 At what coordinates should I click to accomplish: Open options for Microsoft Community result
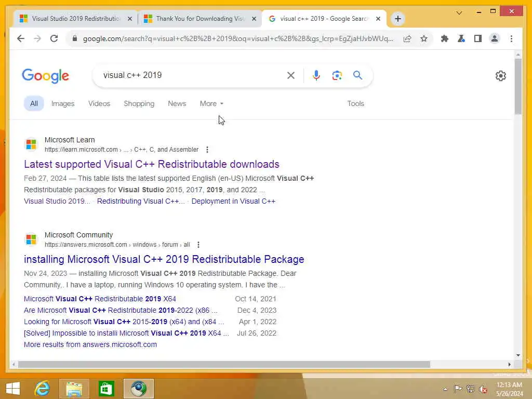198,245
